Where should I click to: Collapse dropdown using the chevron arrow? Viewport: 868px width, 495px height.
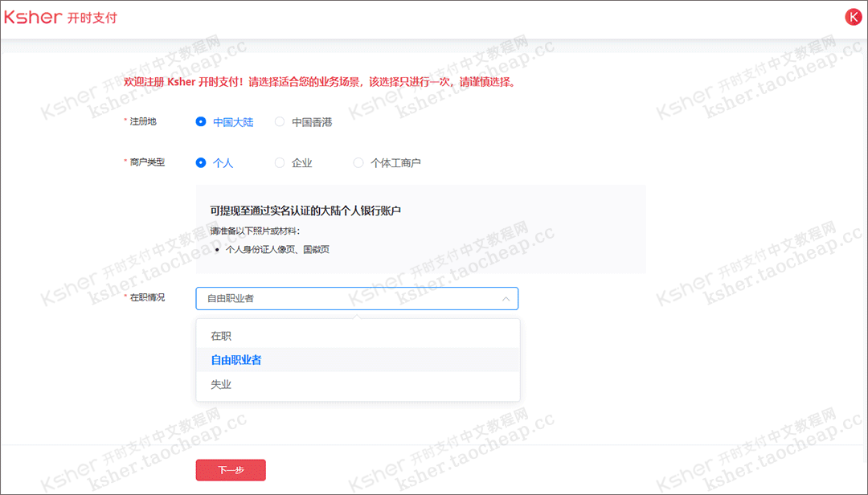click(506, 299)
